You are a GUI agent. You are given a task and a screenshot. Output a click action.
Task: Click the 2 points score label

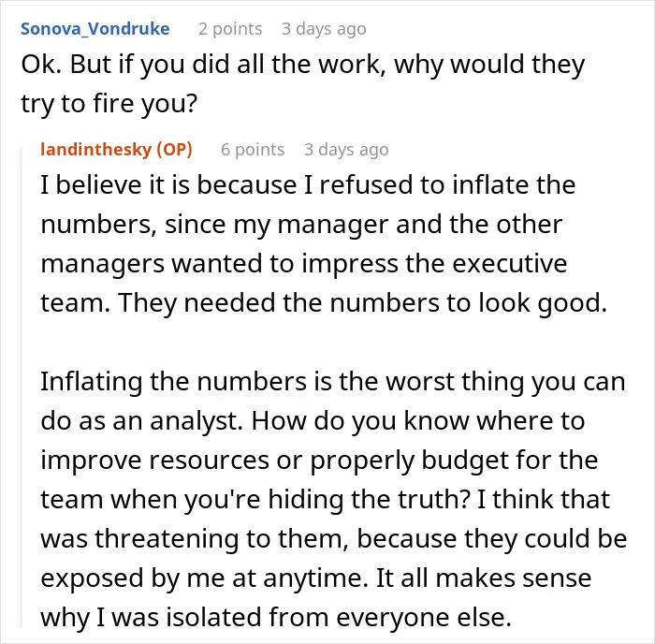230,29
